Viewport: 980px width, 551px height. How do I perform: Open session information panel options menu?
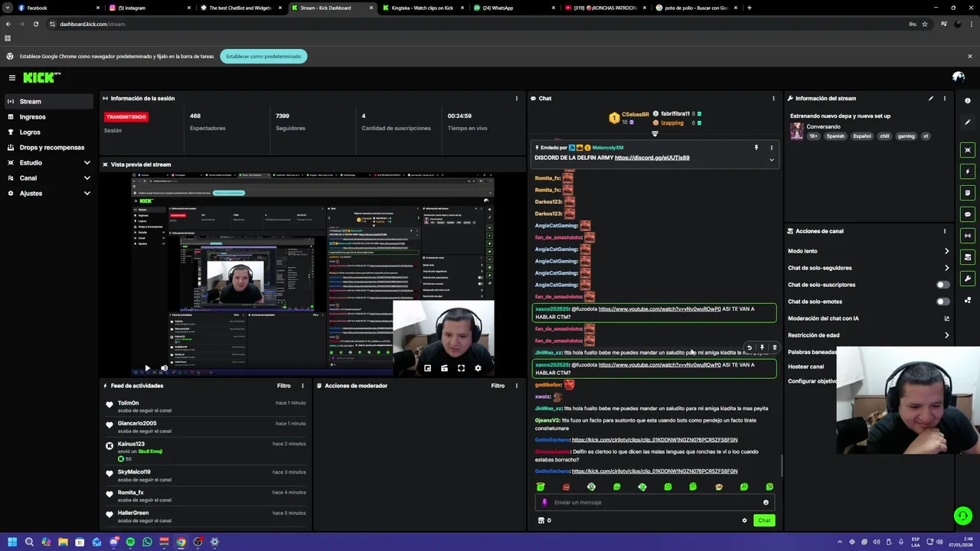point(516,98)
